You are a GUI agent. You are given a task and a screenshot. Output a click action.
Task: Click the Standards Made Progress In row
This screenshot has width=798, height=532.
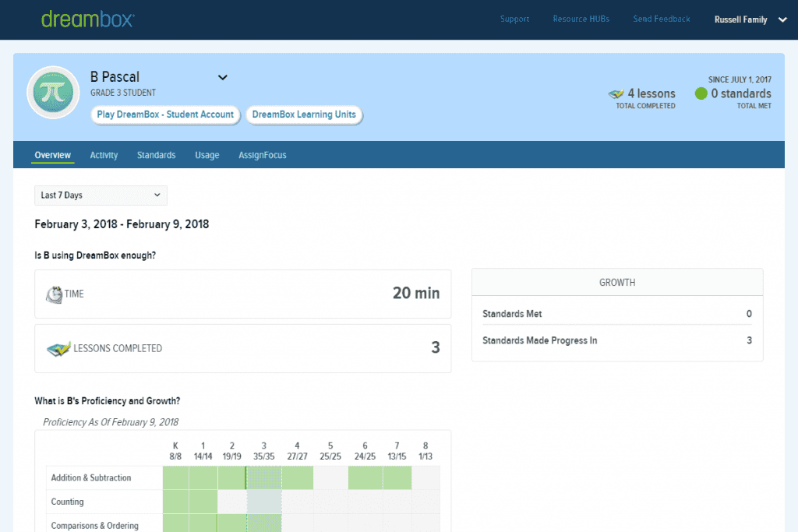617,340
